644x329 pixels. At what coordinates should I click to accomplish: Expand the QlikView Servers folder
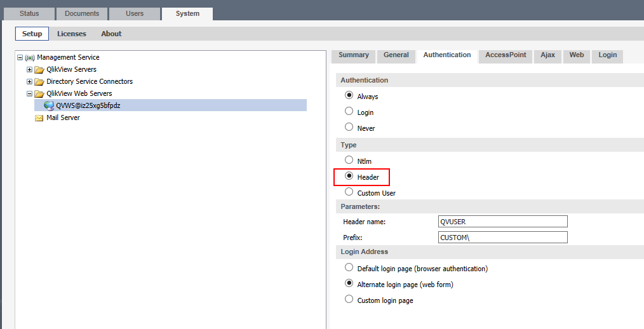pos(29,69)
